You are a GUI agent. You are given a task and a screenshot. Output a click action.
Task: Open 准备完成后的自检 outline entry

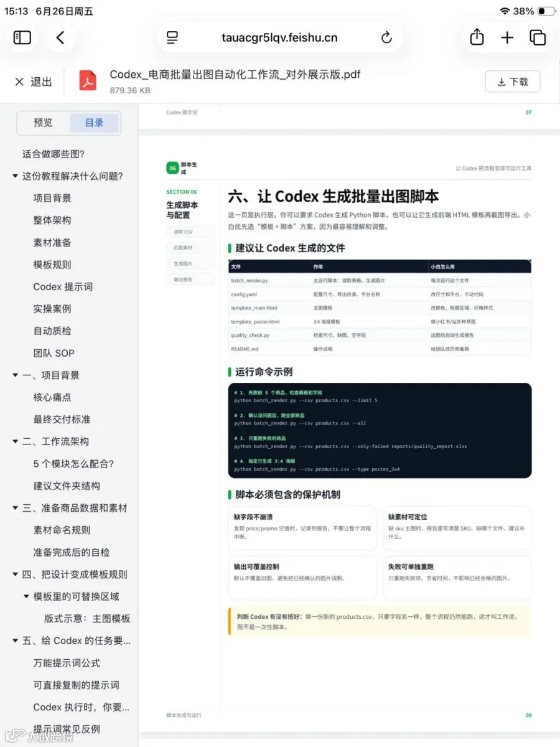click(72, 552)
